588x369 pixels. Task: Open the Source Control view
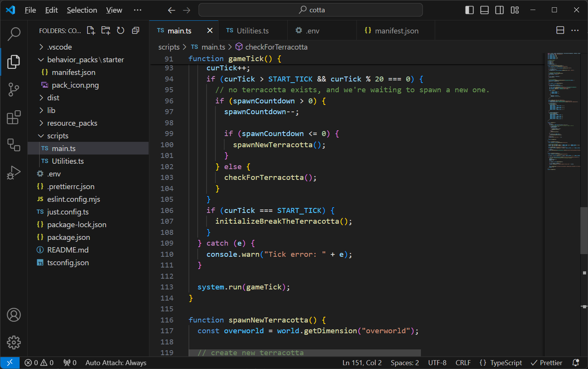coord(14,90)
